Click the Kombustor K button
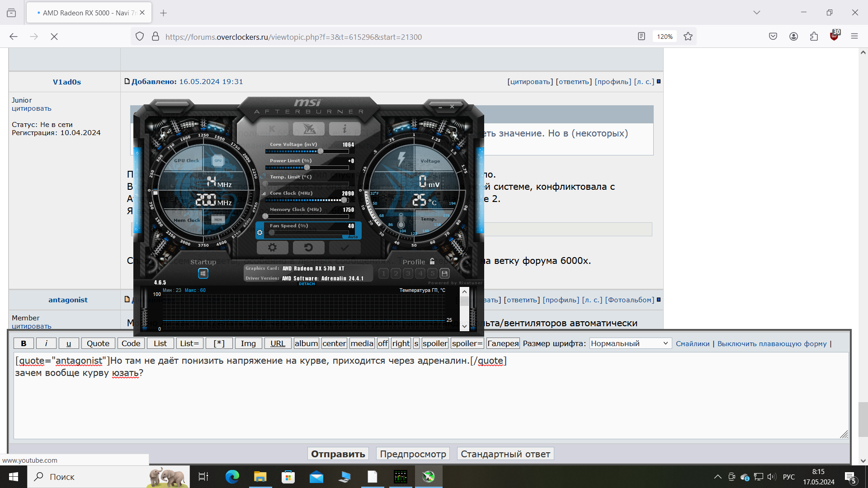 (272, 129)
